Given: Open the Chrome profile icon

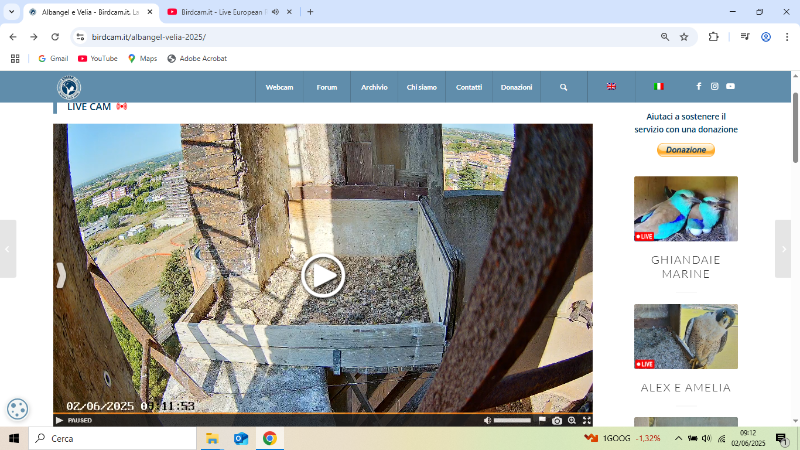Looking at the screenshot, I should (x=766, y=37).
